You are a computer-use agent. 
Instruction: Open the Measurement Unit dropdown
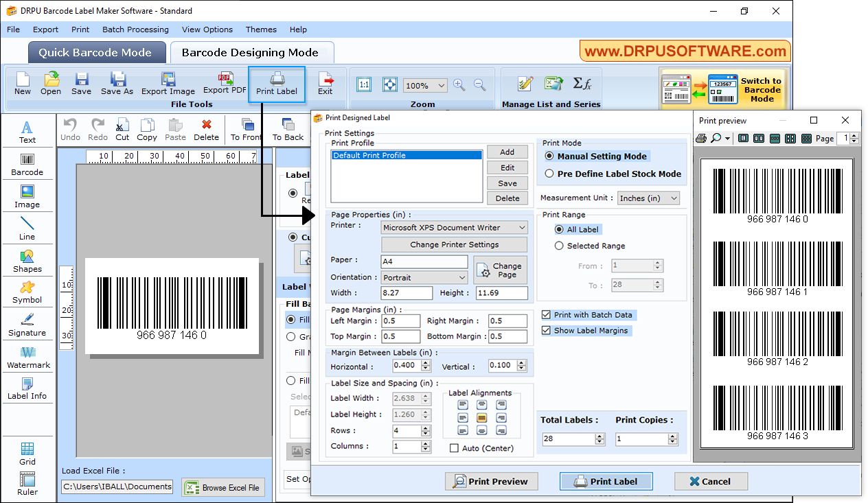[x=648, y=198]
